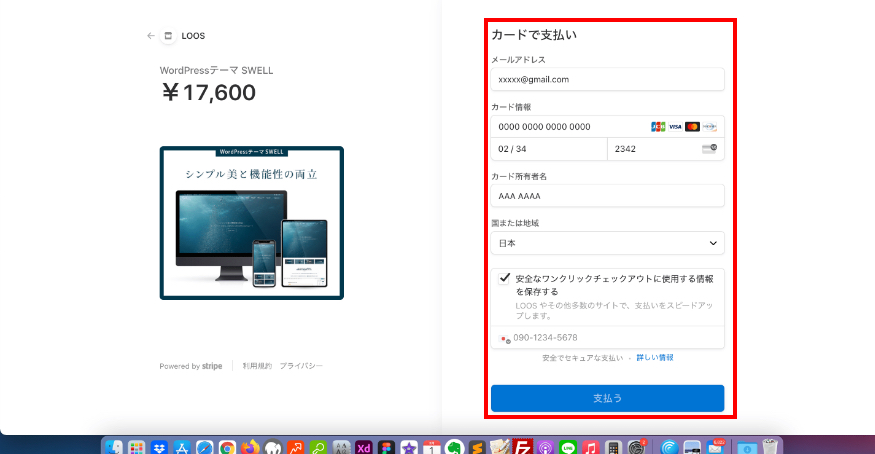875x454 pixels.
Task: Click the CVC security code field 2342
Action: tap(666, 149)
